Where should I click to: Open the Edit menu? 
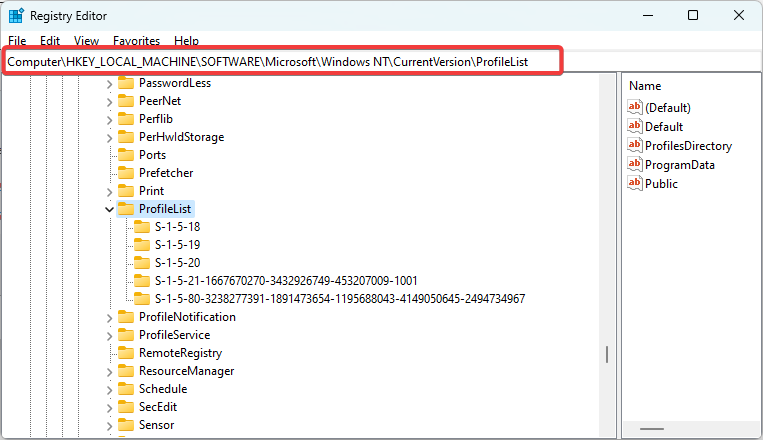tap(50, 41)
